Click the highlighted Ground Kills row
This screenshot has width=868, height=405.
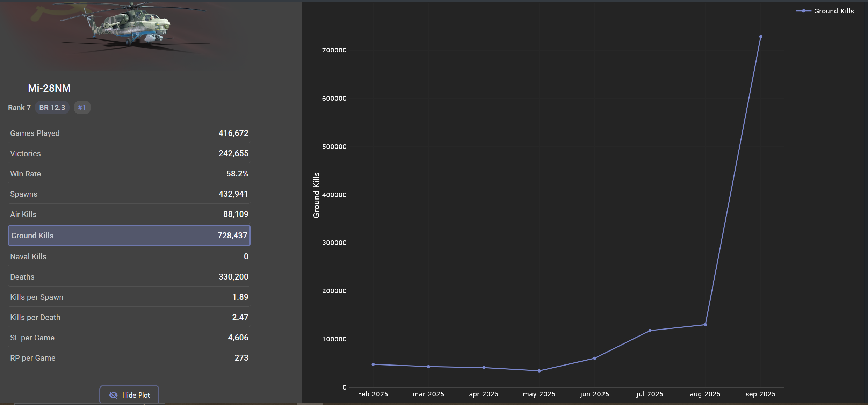129,236
